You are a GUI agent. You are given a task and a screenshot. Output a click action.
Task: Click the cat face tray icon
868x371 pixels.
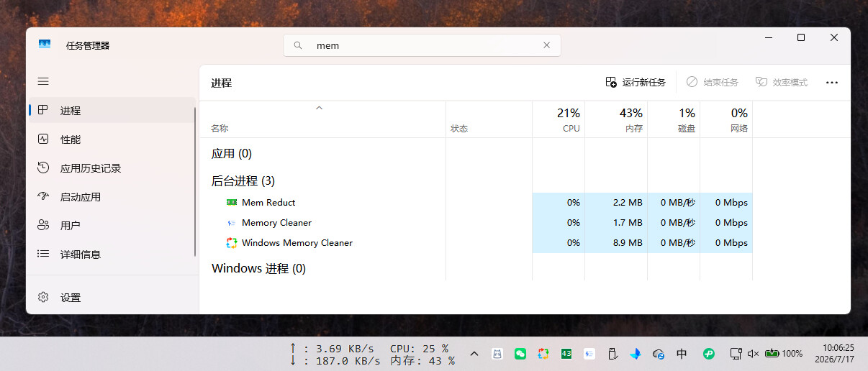(497, 354)
